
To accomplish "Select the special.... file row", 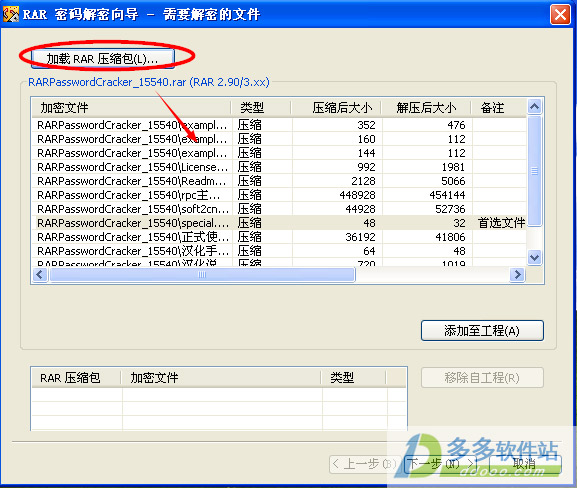I will click(x=279, y=223).
